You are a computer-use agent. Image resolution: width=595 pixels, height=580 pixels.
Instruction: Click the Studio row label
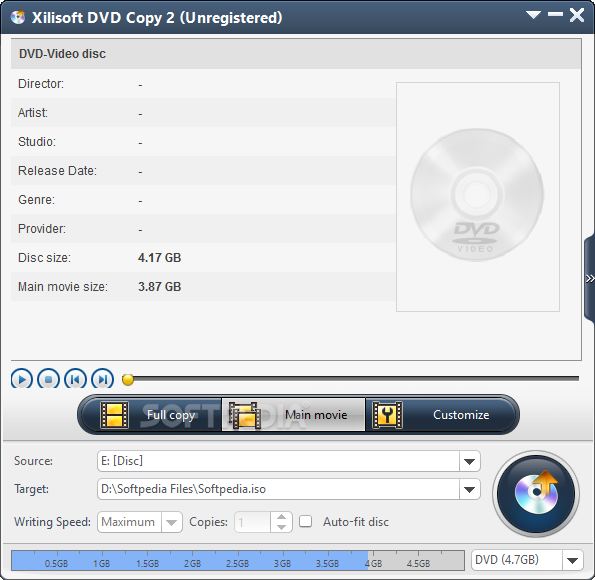point(37,142)
